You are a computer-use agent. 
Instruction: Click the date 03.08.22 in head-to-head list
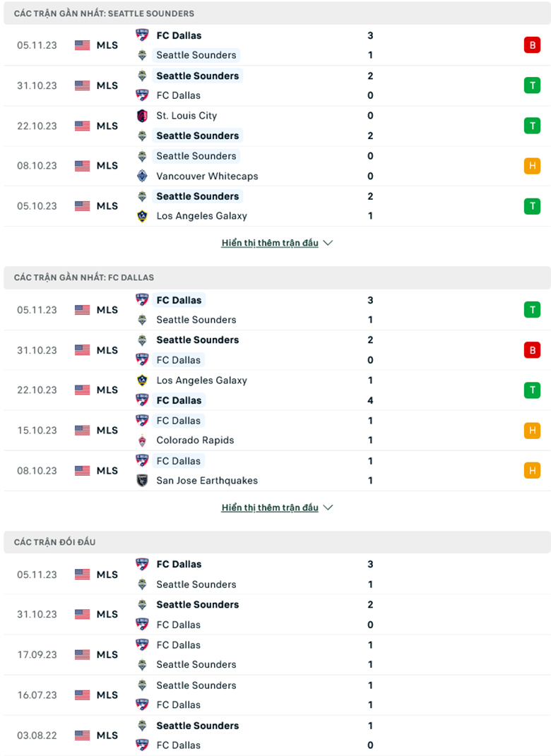(35, 735)
